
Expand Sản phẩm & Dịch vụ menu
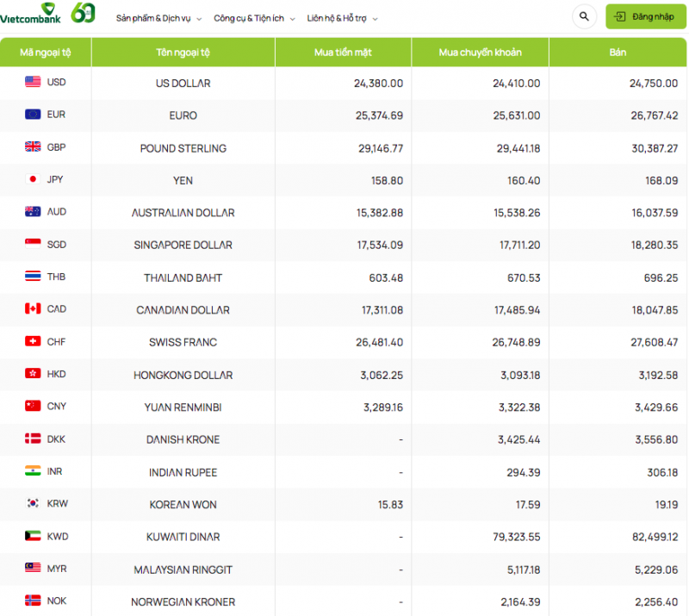[x=159, y=18]
